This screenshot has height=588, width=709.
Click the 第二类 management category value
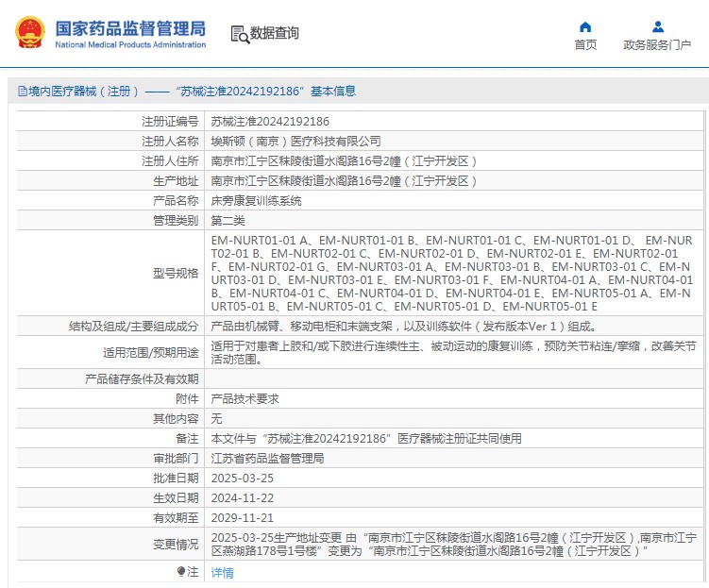click(x=229, y=220)
